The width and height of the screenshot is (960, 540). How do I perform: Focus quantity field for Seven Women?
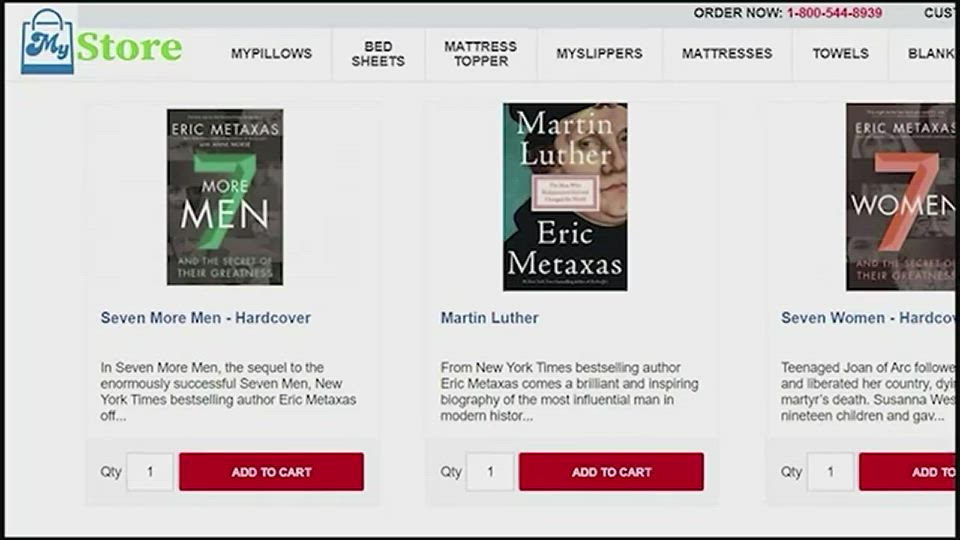[830, 471]
